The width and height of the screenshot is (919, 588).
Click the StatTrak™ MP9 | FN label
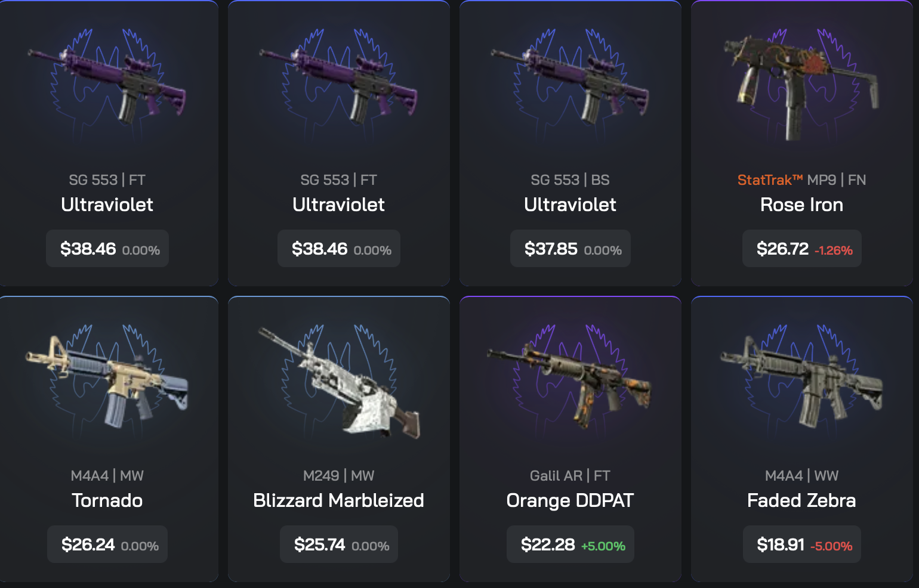801,180
